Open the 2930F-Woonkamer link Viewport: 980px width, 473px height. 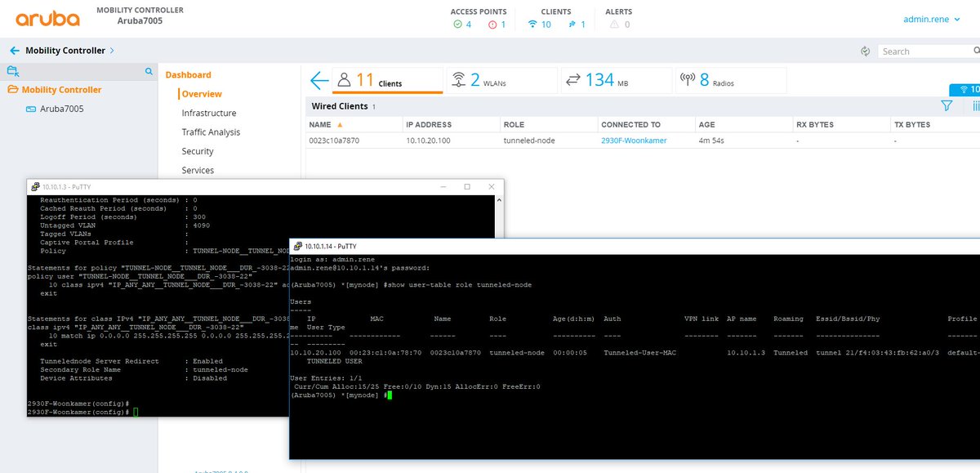[x=634, y=141]
